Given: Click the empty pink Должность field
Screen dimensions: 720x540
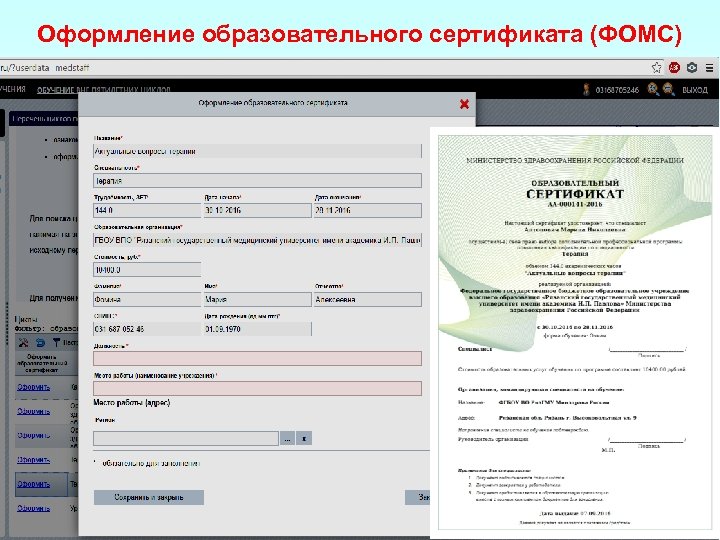Looking at the screenshot, I should point(257,358).
